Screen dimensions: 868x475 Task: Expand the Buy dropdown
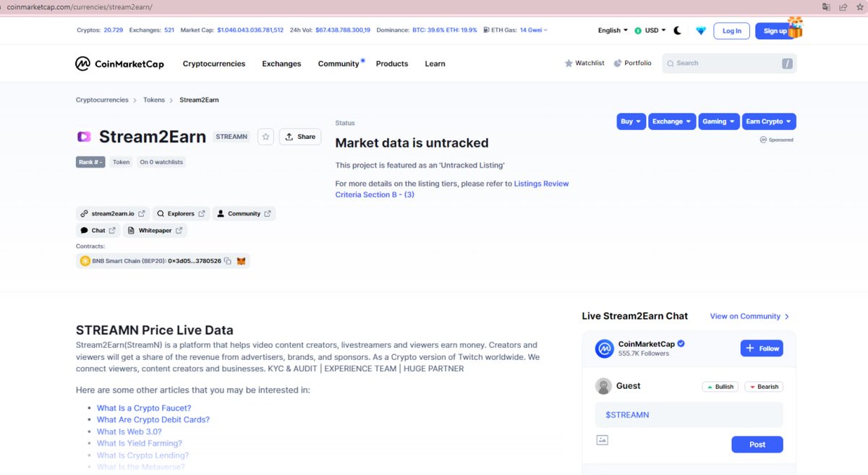[631, 121]
